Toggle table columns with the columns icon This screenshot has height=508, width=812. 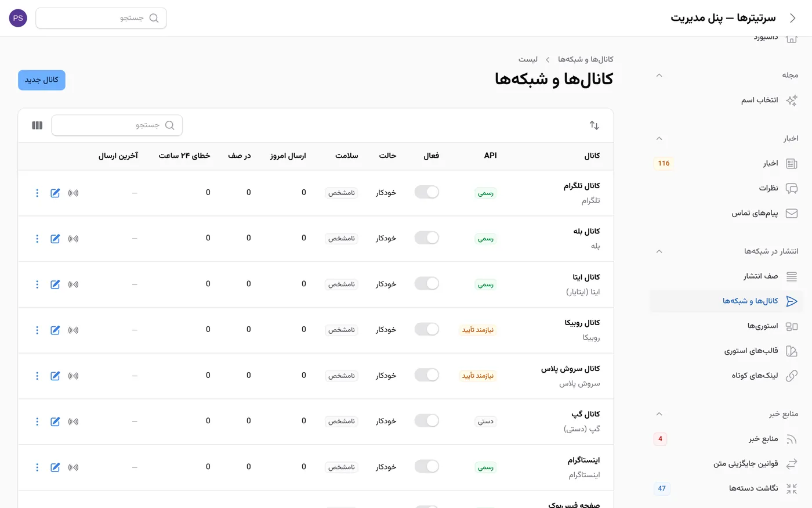click(37, 125)
